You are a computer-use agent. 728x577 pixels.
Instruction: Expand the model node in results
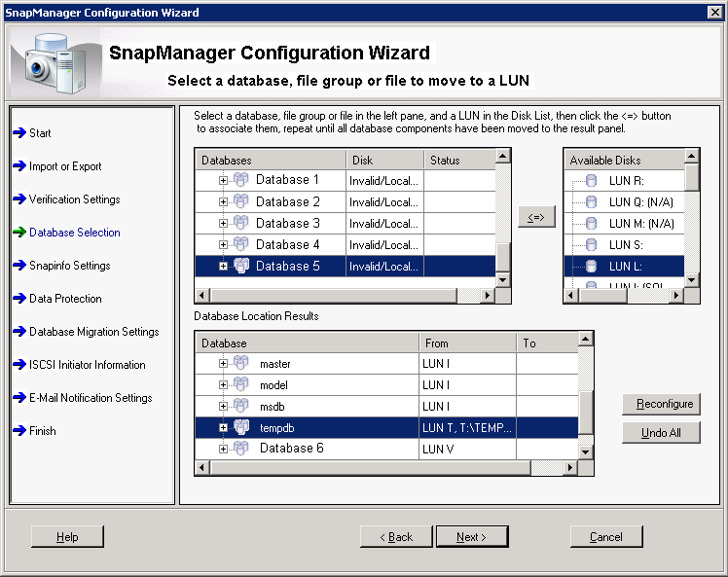(x=223, y=384)
